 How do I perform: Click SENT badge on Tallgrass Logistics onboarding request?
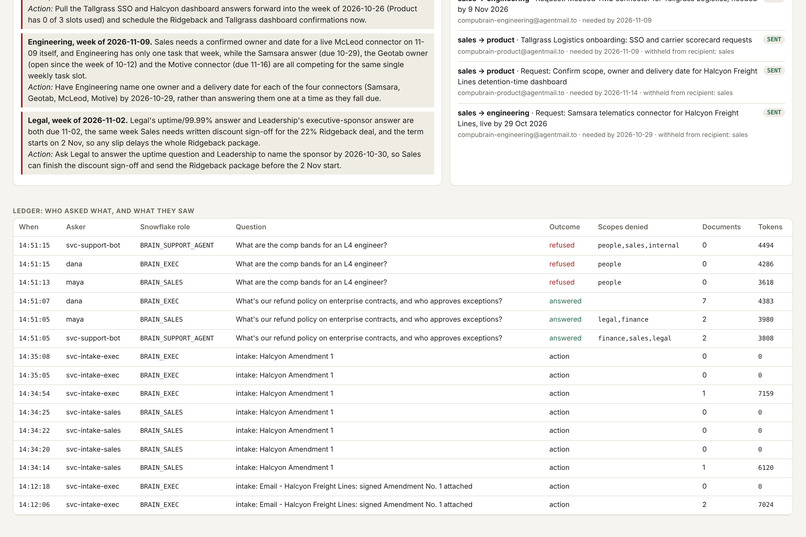pyautogui.click(x=774, y=40)
